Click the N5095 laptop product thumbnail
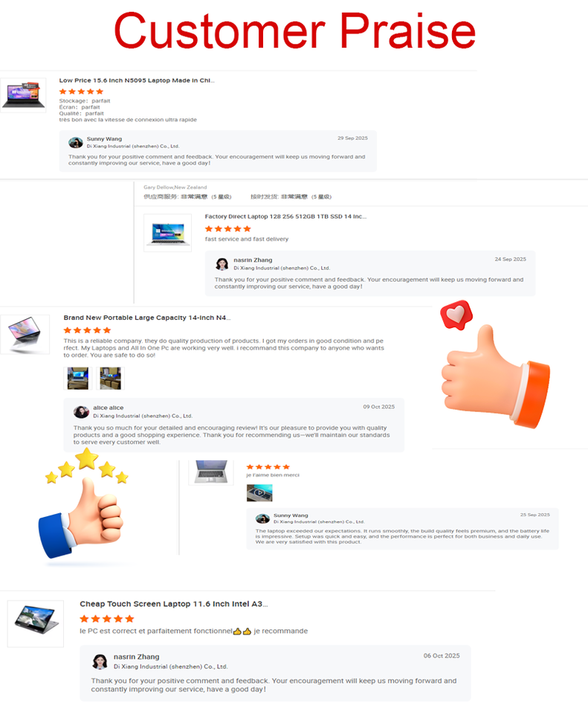 point(23,95)
